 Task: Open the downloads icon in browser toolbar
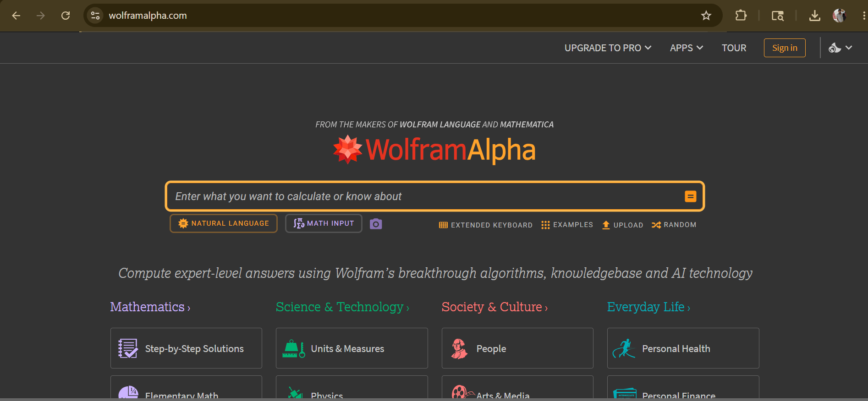point(814,16)
